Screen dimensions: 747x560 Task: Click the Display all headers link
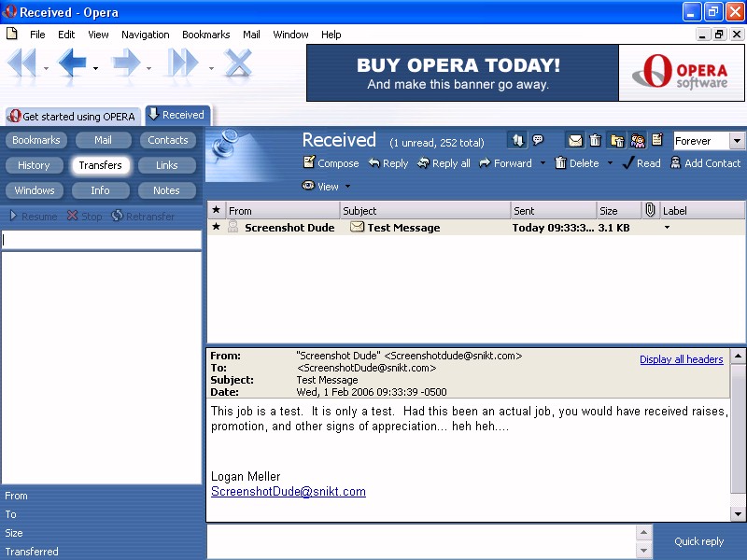click(x=682, y=359)
